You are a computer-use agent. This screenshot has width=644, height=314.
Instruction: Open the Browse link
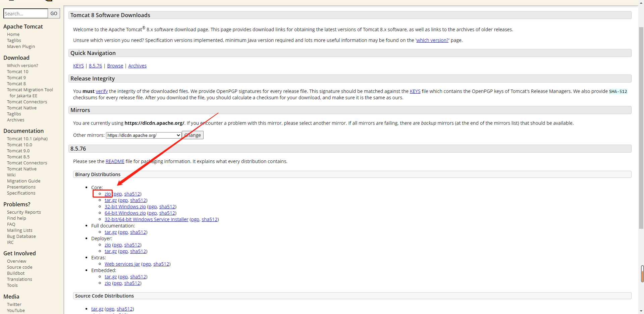(115, 66)
